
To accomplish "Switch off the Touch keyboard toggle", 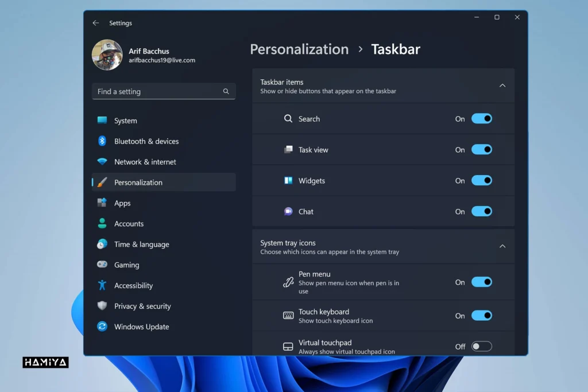I will coord(482,316).
